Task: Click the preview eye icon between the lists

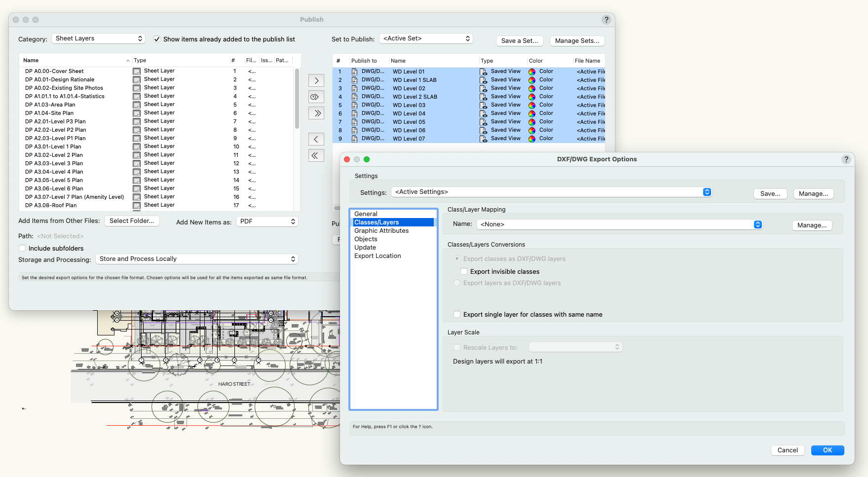Action: [x=316, y=97]
